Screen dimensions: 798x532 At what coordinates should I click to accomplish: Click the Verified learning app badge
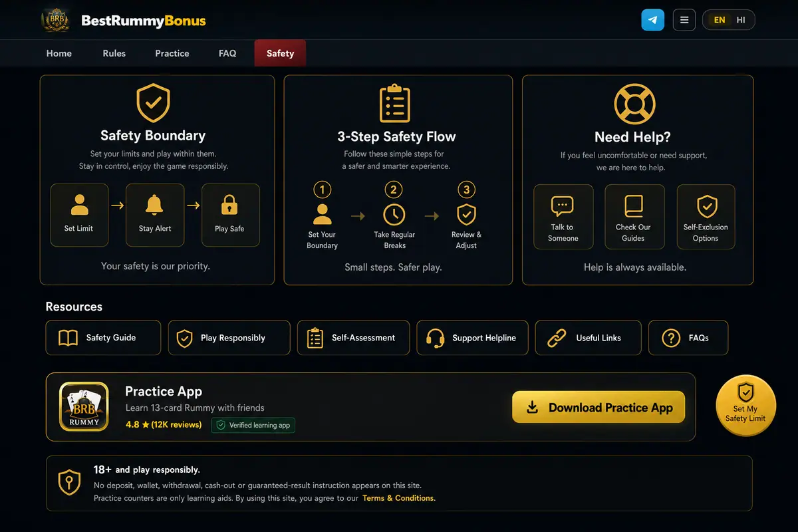pyautogui.click(x=253, y=425)
